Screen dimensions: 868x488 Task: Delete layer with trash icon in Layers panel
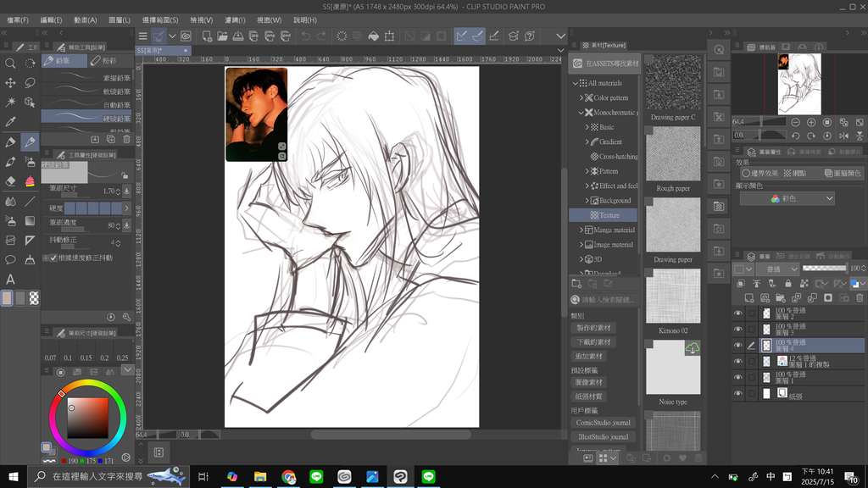coord(860,298)
